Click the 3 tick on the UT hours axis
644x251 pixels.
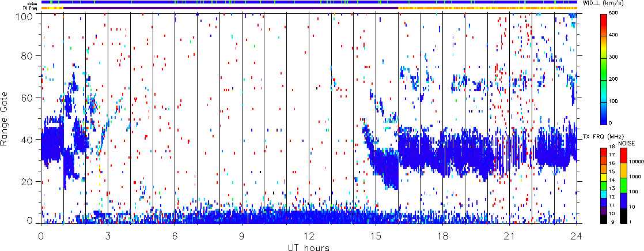point(108,237)
